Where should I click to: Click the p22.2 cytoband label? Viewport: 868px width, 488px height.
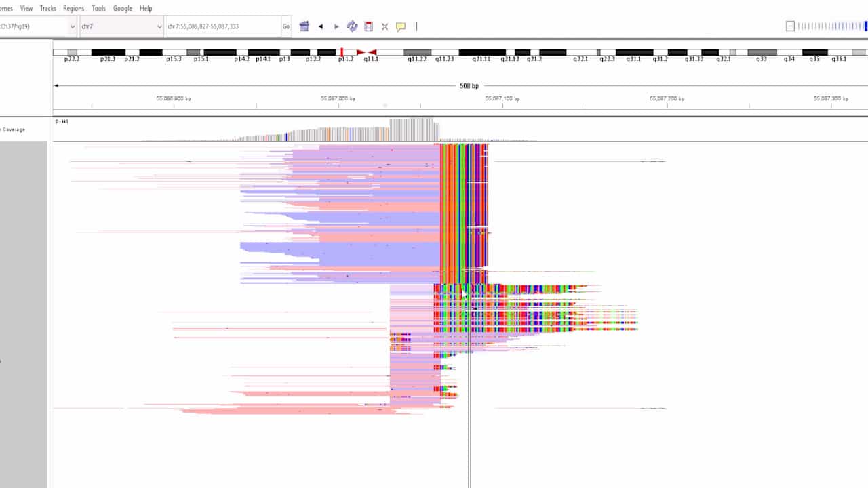pyautogui.click(x=72, y=59)
